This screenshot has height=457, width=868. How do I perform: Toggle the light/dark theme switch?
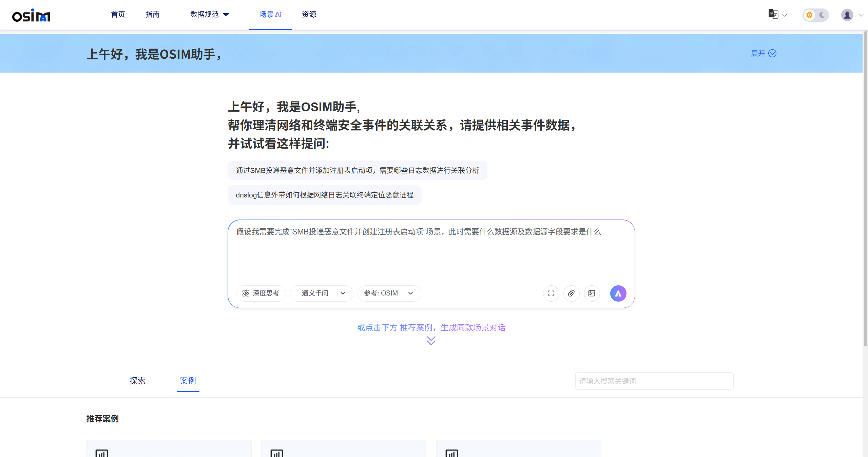click(816, 15)
